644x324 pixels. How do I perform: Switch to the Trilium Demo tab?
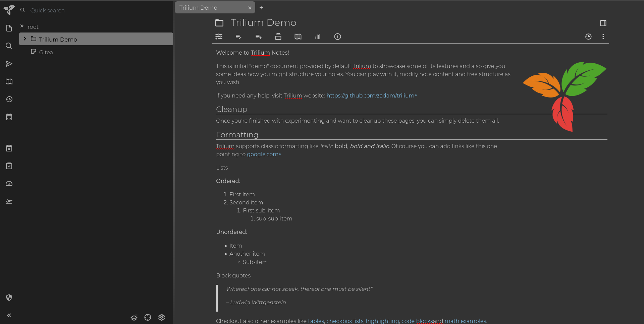(215, 7)
